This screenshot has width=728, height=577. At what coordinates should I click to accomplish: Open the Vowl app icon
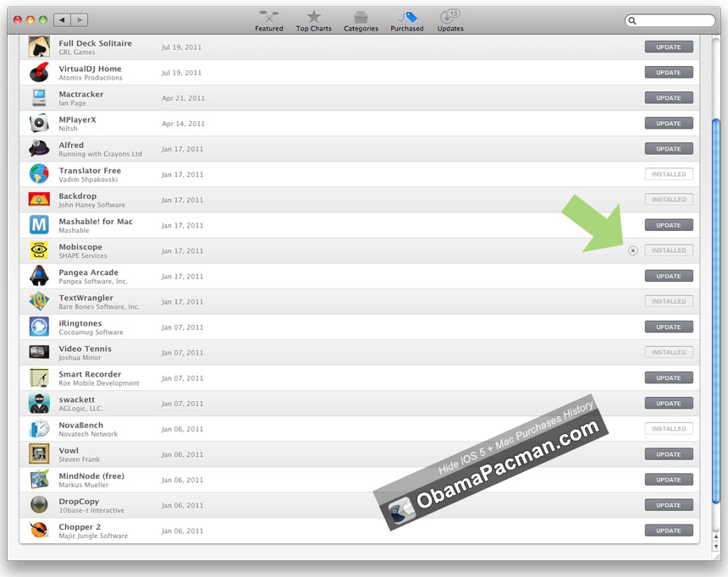(x=39, y=454)
